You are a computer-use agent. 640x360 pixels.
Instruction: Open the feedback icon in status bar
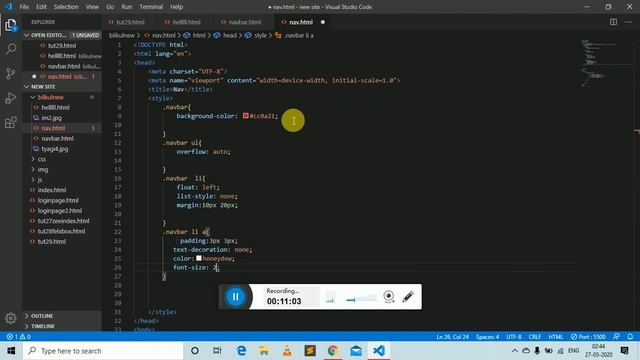pos(616,337)
